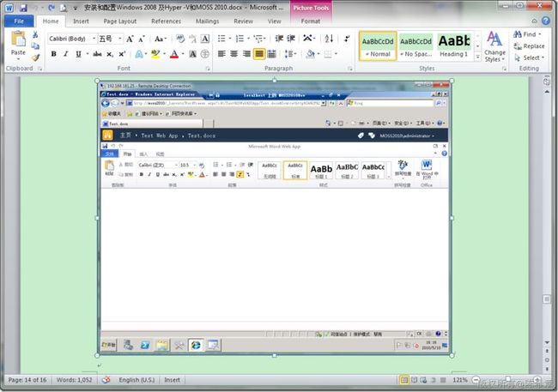Click the Words: 1,052 status
Screen dimensions: 558x392
click(x=75, y=380)
